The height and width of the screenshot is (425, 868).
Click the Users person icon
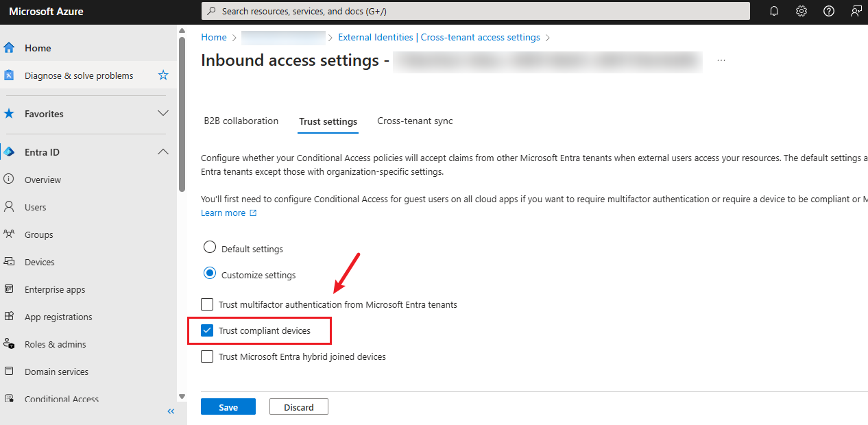tap(9, 207)
